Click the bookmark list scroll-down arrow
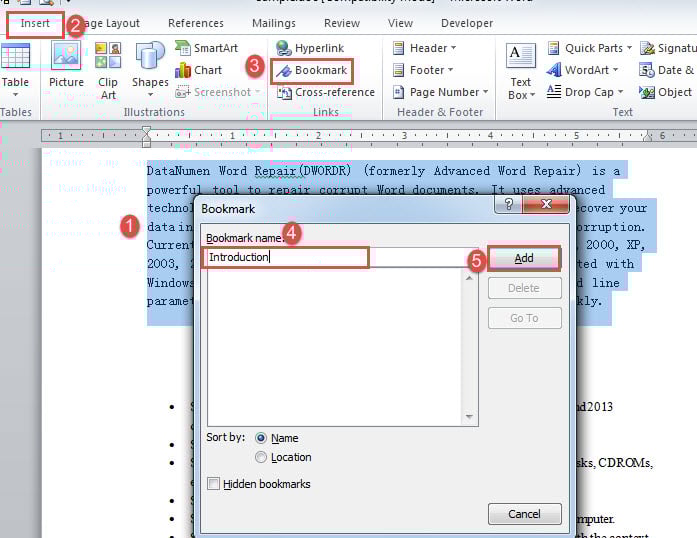 (469, 417)
